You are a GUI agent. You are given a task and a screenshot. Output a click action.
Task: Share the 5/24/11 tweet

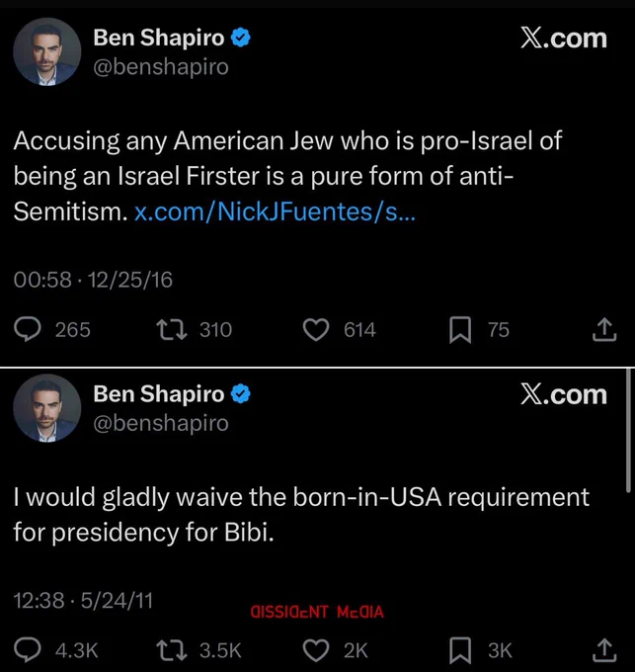click(x=602, y=649)
